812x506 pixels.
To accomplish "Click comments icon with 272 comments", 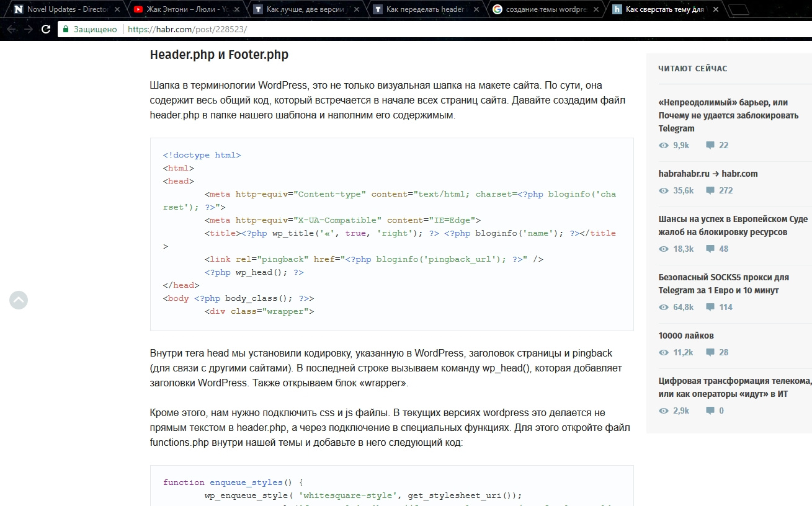I will click(x=710, y=190).
